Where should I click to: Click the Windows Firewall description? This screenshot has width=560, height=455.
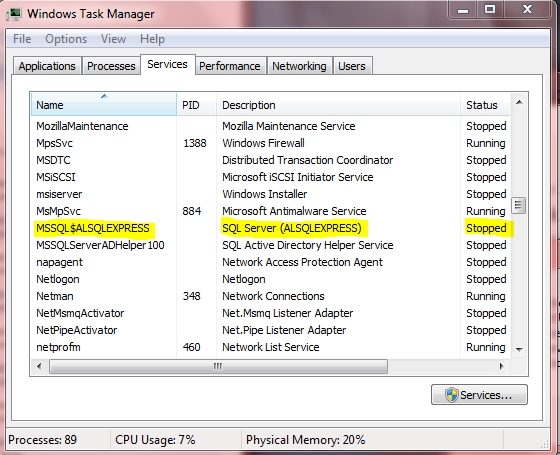tap(264, 143)
